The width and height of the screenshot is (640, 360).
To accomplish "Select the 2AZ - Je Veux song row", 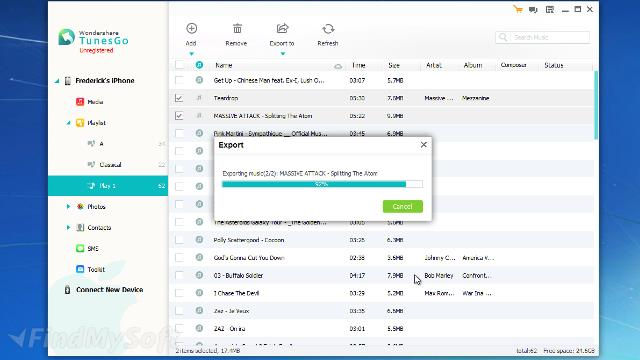I will (x=381, y=311).
